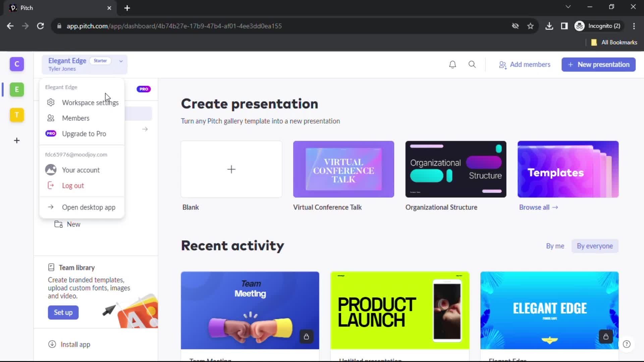Click the PRO badge in sidebar
Screen dimensions: 644x362
tap(144, 89)
